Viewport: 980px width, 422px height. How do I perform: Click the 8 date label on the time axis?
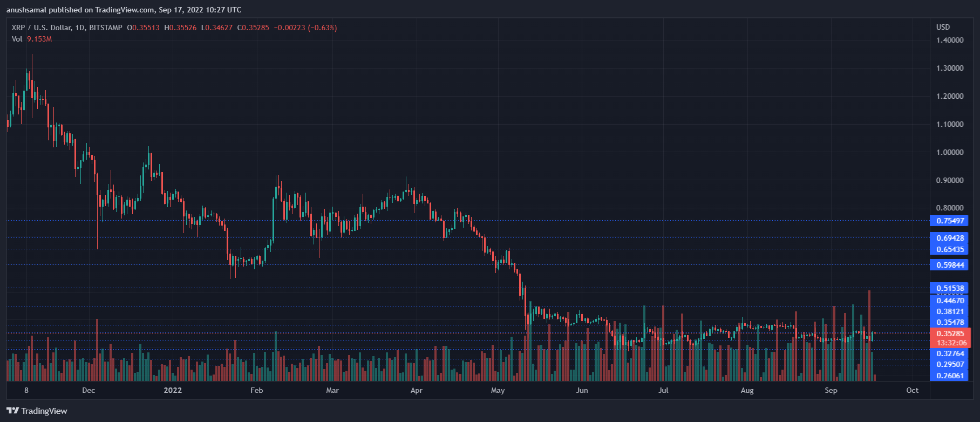pos(26,390)
